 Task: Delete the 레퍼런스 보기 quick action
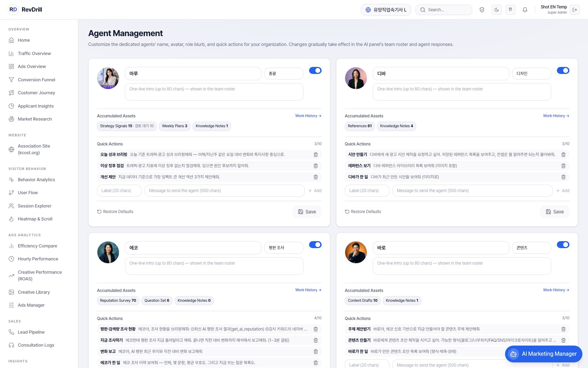[x=563, y=166]
